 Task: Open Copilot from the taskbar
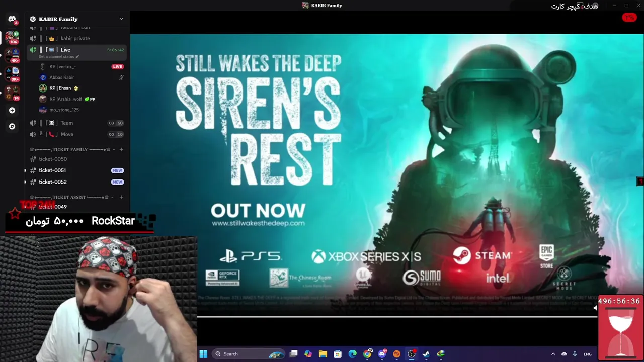point(308,354)
